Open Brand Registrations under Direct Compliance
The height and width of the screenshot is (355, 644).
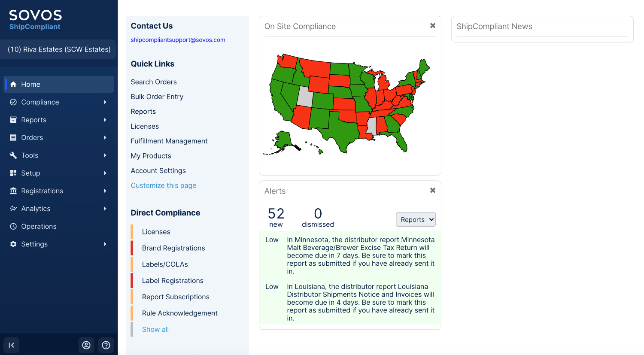(x=173, y=248)
